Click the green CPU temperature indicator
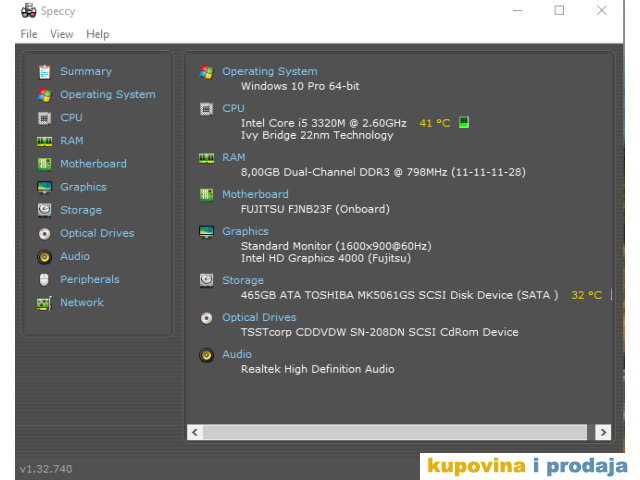The height and width of the screenshot is (480, 640). [464, 123]
